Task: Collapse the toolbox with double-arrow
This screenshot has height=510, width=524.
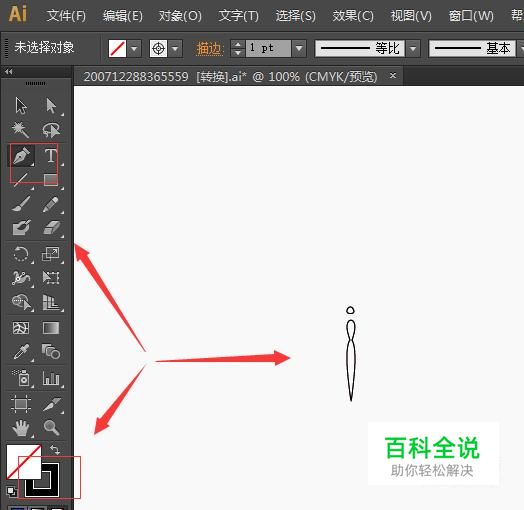Action: [x=9, y=71]
